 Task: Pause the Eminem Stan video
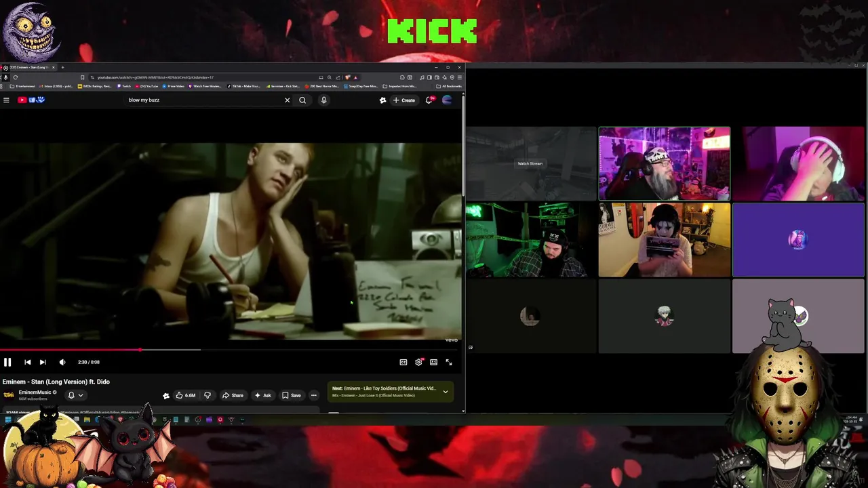(x=7, y=362)
